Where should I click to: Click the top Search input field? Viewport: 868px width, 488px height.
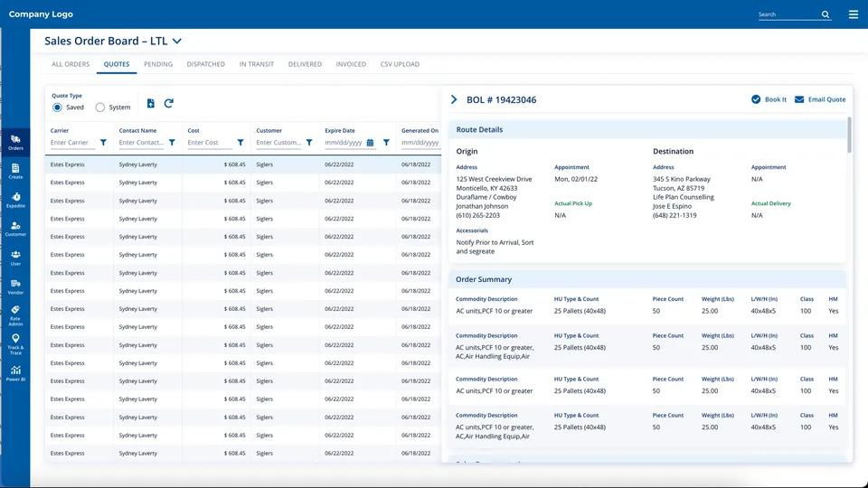coord(788,14)
